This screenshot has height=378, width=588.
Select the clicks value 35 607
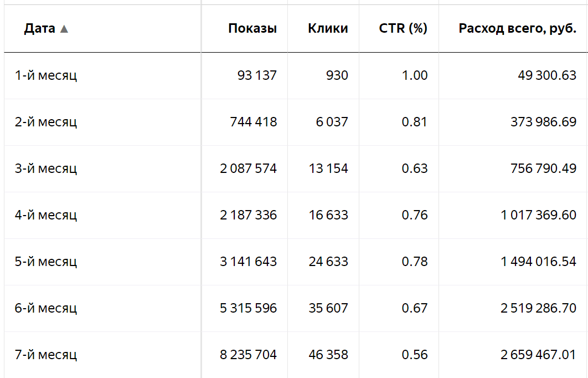(x=328, y=308)
